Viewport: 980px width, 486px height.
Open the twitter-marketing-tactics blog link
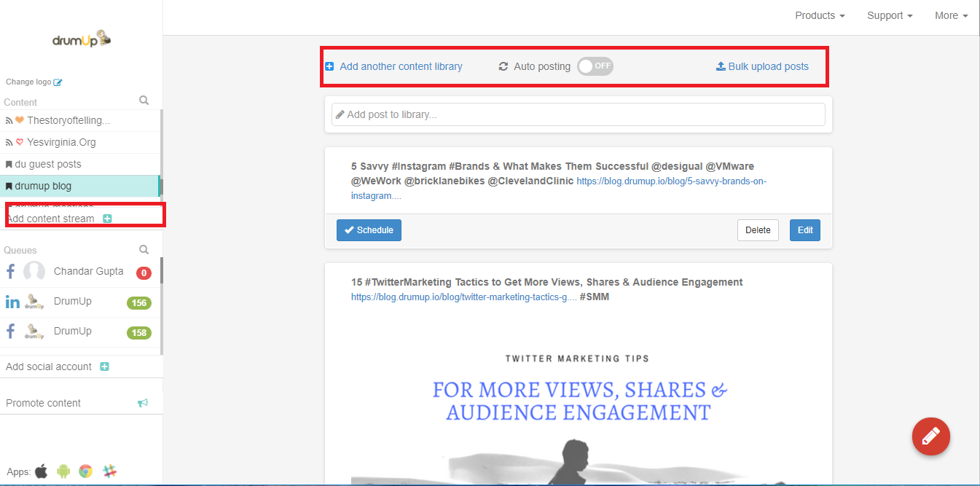[x=463, y=297]
